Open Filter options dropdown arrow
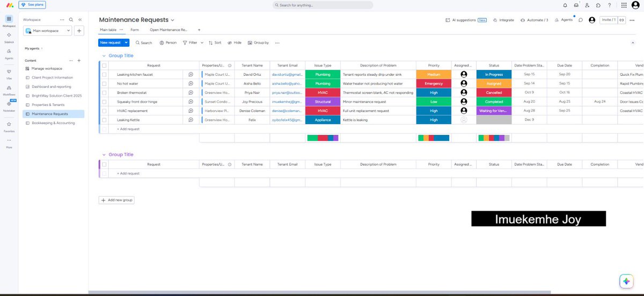Screen dimensions: 644x296 click(x=202, y=42)
